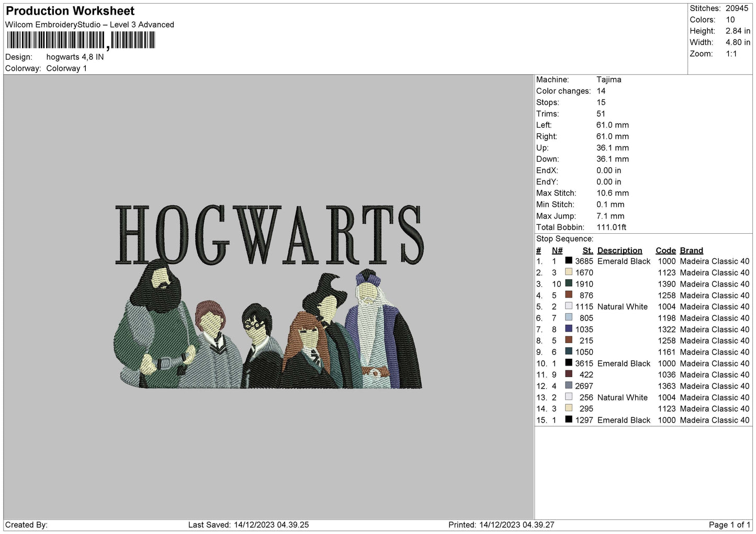Select the 'St.' column header

[x=588, y=251]
